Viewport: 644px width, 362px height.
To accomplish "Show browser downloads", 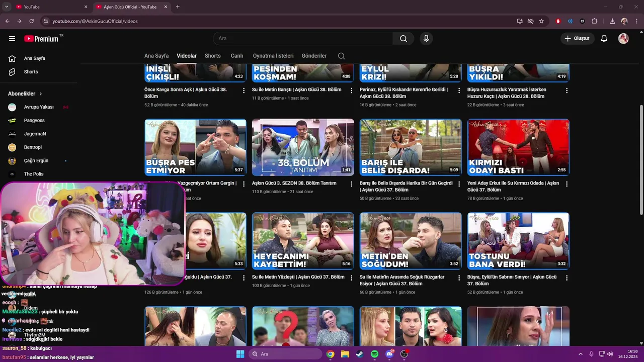I will (x=612, y=21).
